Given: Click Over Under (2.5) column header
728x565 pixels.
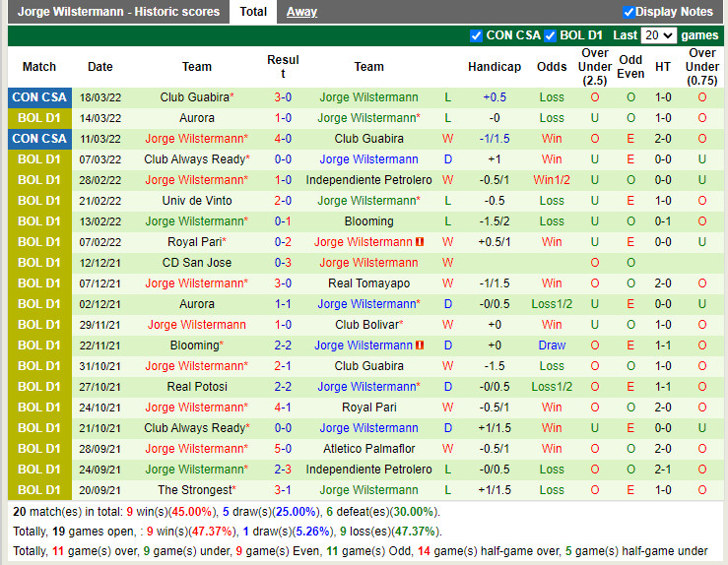Looking at the screenshot, I should [595, 67].
